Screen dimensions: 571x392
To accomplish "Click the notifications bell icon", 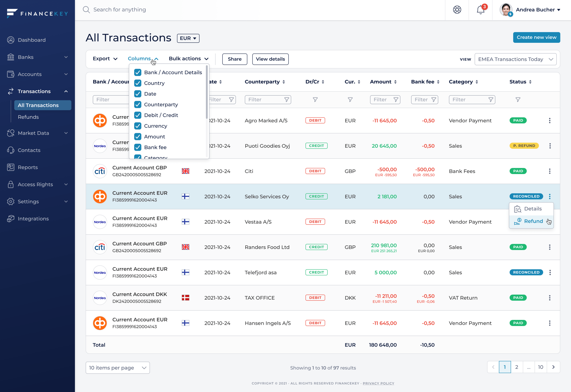I will coord(480,10).
